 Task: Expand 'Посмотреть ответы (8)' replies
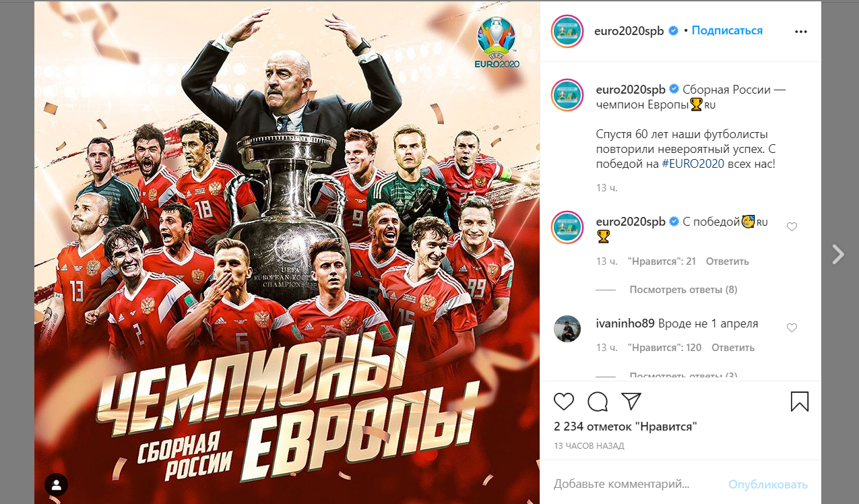[683, 290]
